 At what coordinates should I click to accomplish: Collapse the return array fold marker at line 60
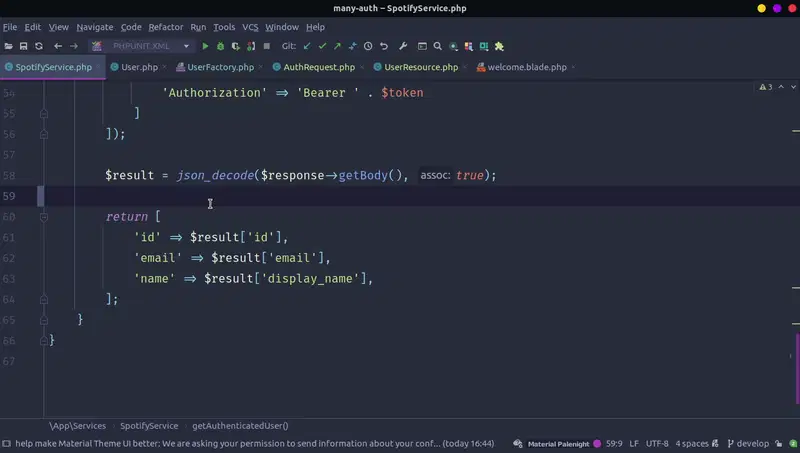(x=44, y=217)
